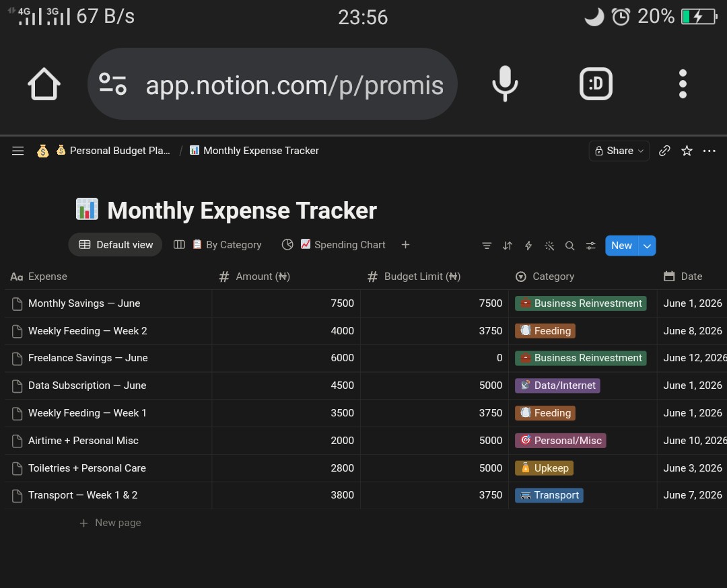Open Weekly Feeding — Week 1 row
727x588 pixels.
click(x=87, y=413)
